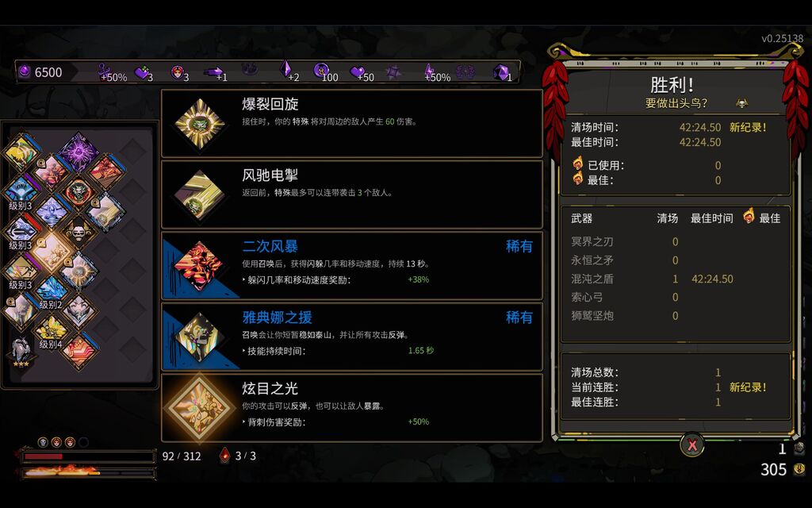Select the 风驰电掣 boon icon
The image size is (812, 508).
point(200,194)
